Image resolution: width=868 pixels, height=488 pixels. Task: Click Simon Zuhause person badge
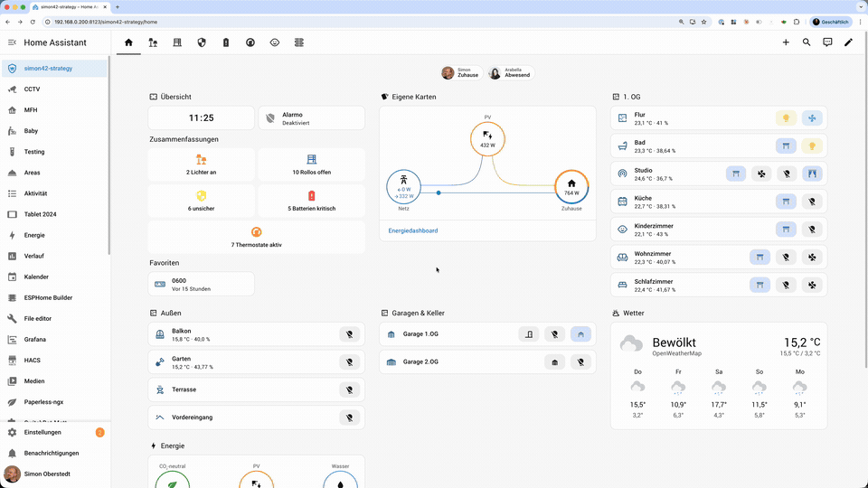coord(460,73)
